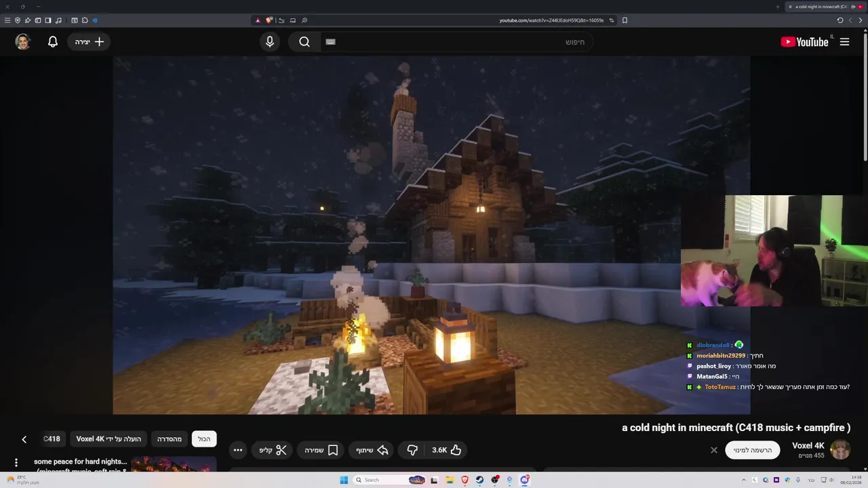Open the notifications bell

click(x=53, y=42)
